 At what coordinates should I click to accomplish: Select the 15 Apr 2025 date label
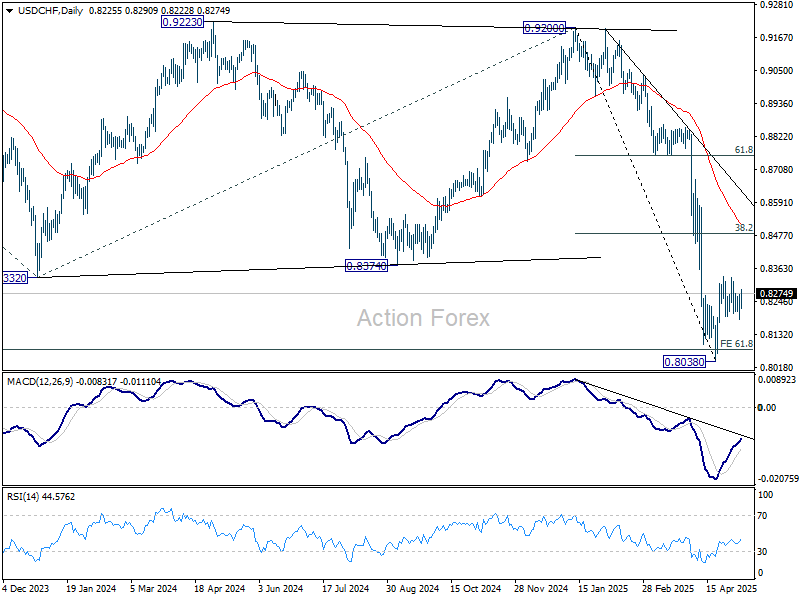tap(730, 590)
